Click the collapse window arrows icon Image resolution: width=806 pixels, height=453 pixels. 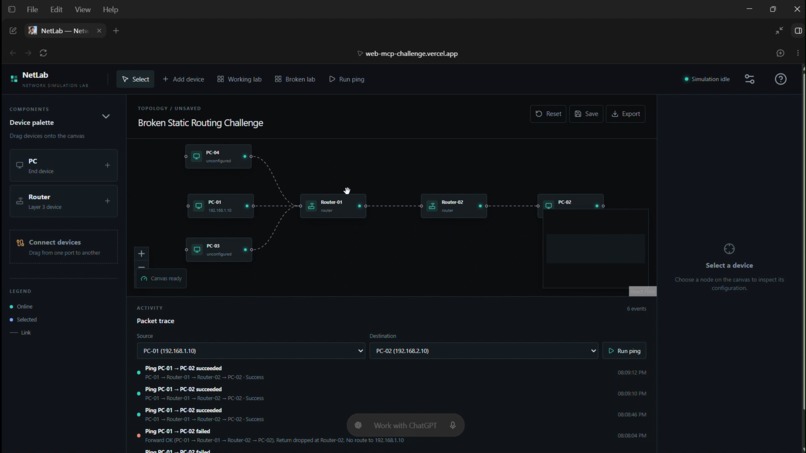[x=779, y=31]
